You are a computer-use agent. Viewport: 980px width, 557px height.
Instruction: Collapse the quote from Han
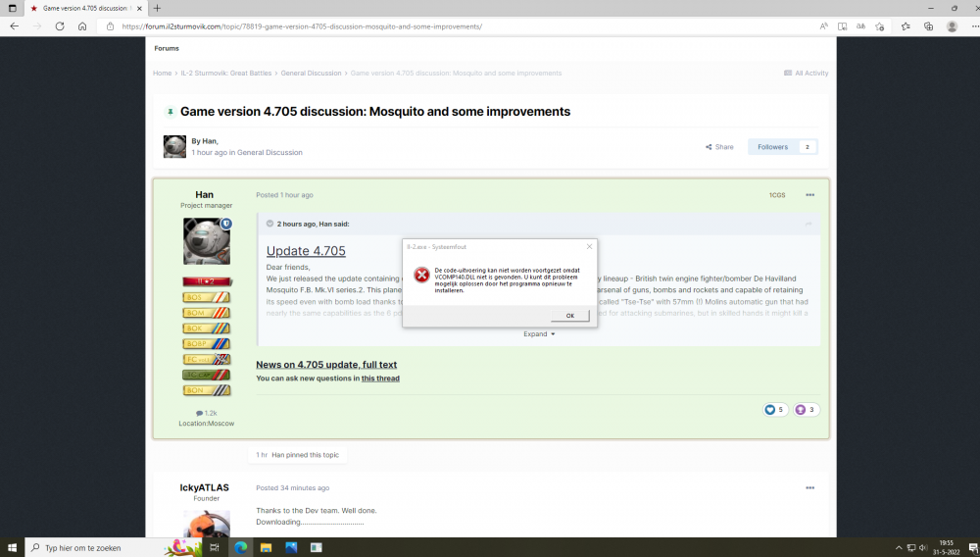point(270,224)
